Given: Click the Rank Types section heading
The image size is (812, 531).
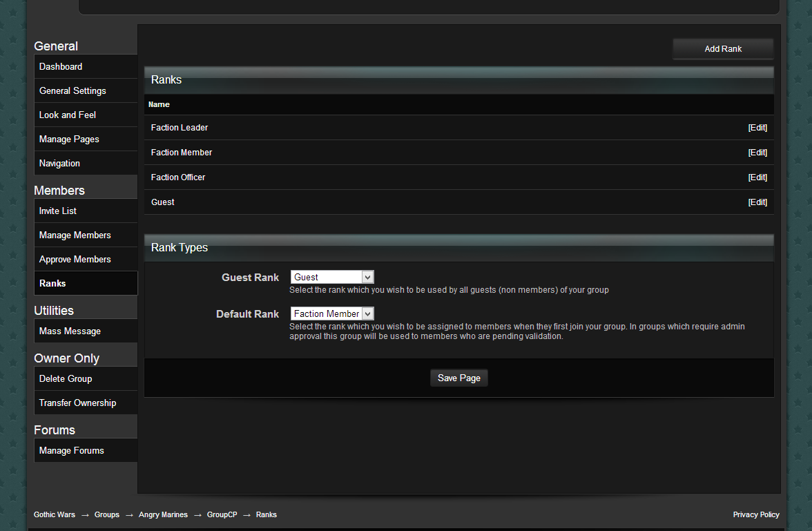Looking at the screenshot, I should coord(180,248).
